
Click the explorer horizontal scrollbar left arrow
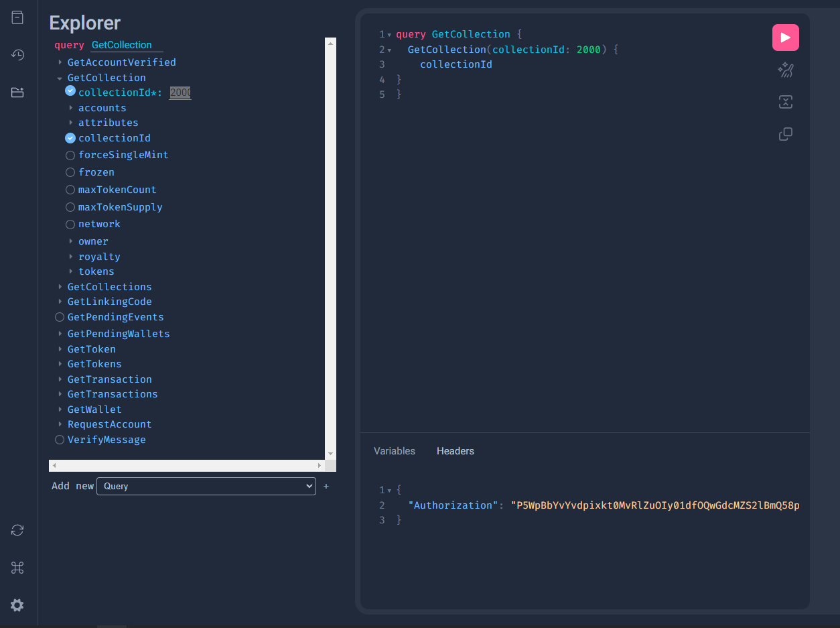[54, 465]
